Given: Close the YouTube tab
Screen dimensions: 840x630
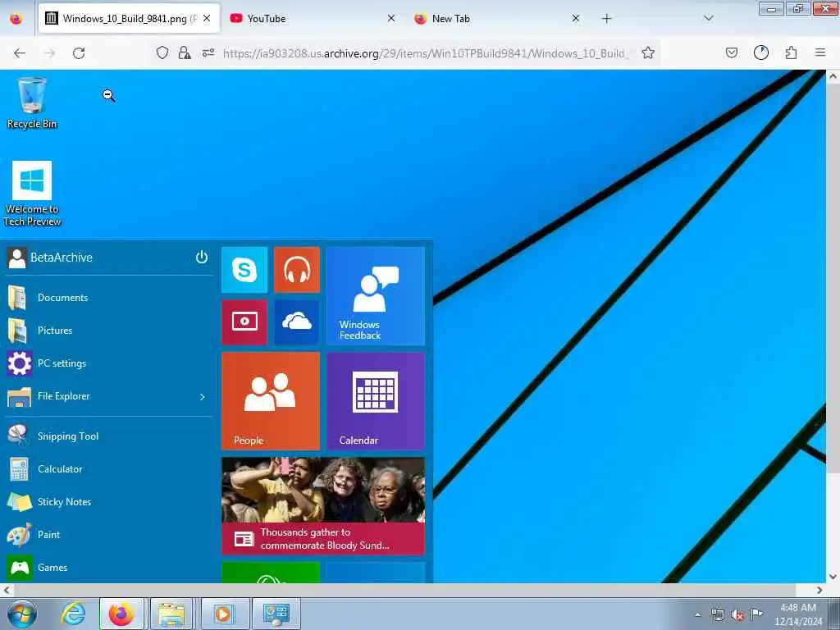Looking at the screenshot, I should pos(391,19).
